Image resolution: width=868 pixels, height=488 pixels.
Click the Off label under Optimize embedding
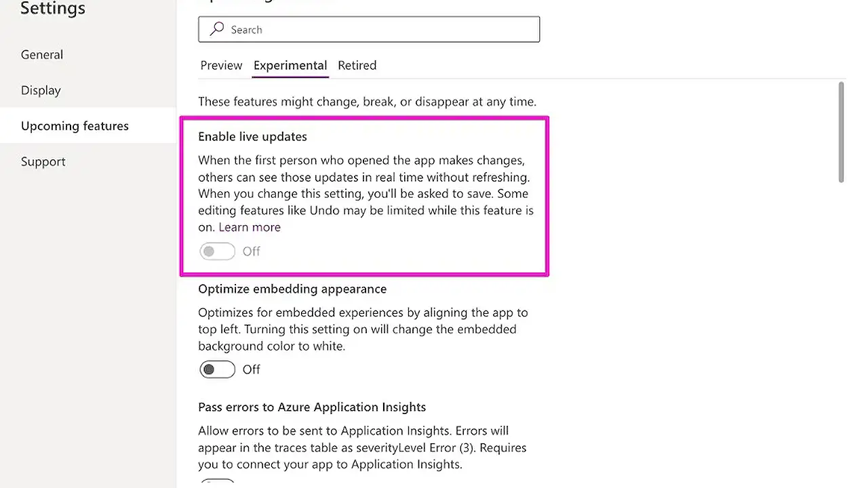point(252,369)
